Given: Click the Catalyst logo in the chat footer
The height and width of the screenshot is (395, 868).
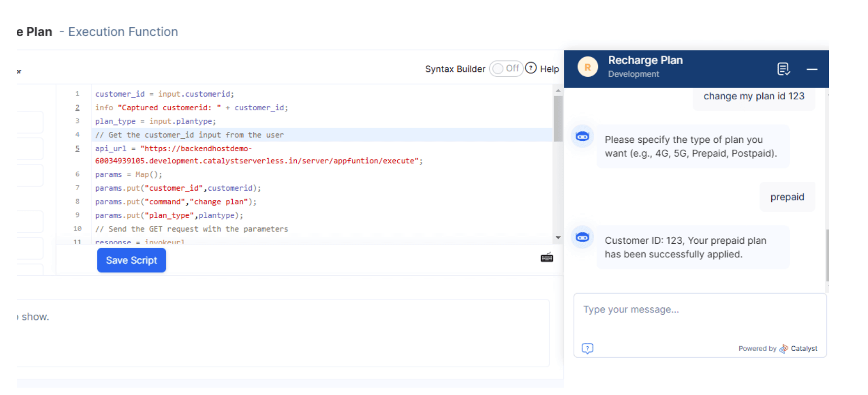Looking at the screenshot, I should [x=783, y=349].
